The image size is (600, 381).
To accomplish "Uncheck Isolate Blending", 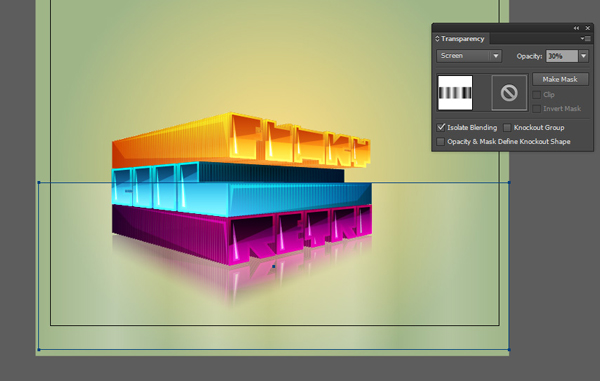I will click(441, 127).
